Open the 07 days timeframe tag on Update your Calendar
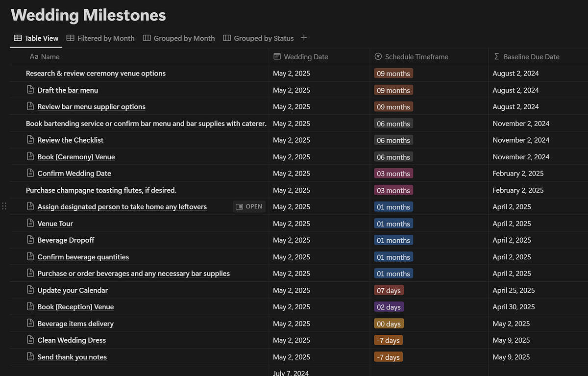 (389, 290)
